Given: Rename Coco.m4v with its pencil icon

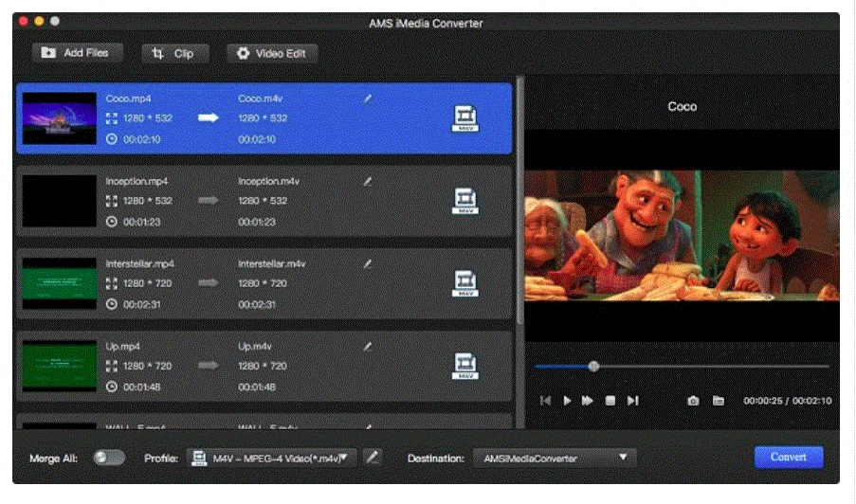Looking at the screenshot, I should 368,99.
